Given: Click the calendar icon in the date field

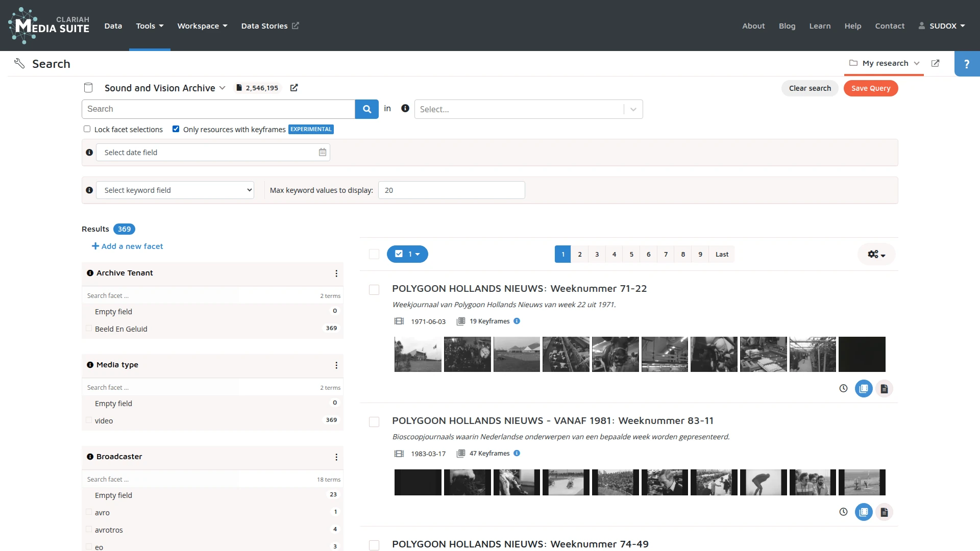Looking at the screenshot, I should coord(323,153).
